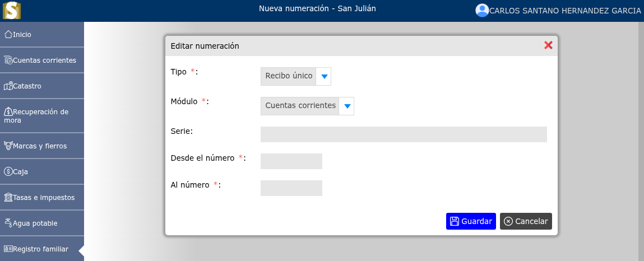This screenshot has height=261, width=644.
Task: Click the Registro familiar ID card icon
Action: pos(8,249)
